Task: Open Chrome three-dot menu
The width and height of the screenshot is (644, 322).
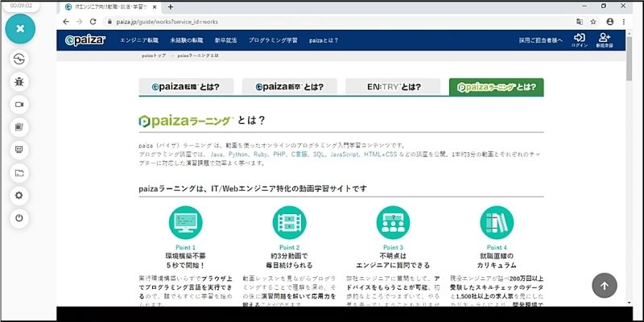Action: coord(623,22)
